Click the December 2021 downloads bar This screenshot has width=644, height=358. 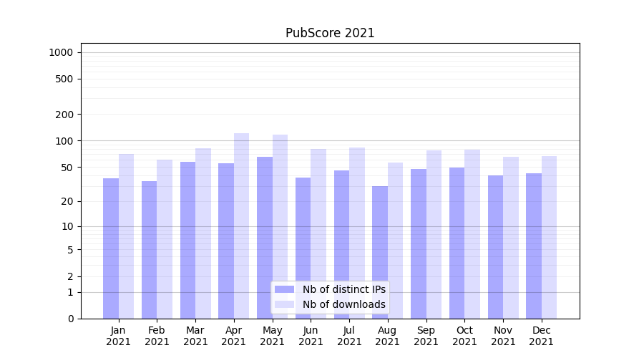(x=549, y=236)
